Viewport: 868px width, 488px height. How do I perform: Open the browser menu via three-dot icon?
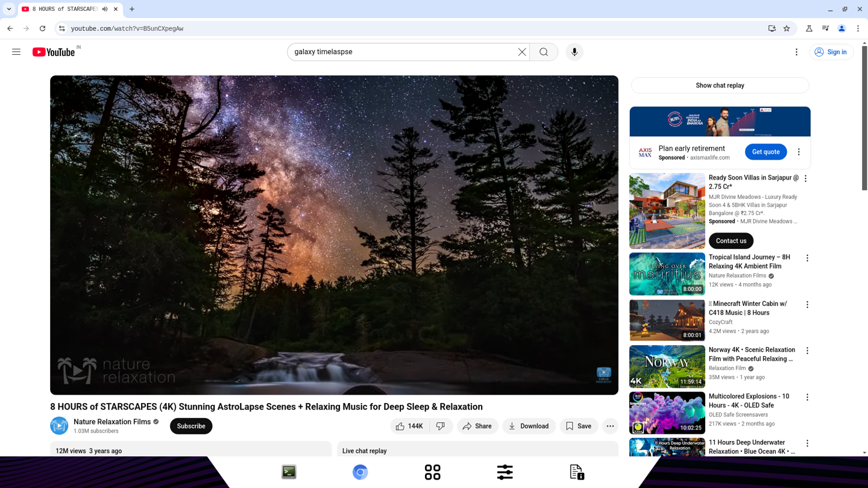[858, 28]
